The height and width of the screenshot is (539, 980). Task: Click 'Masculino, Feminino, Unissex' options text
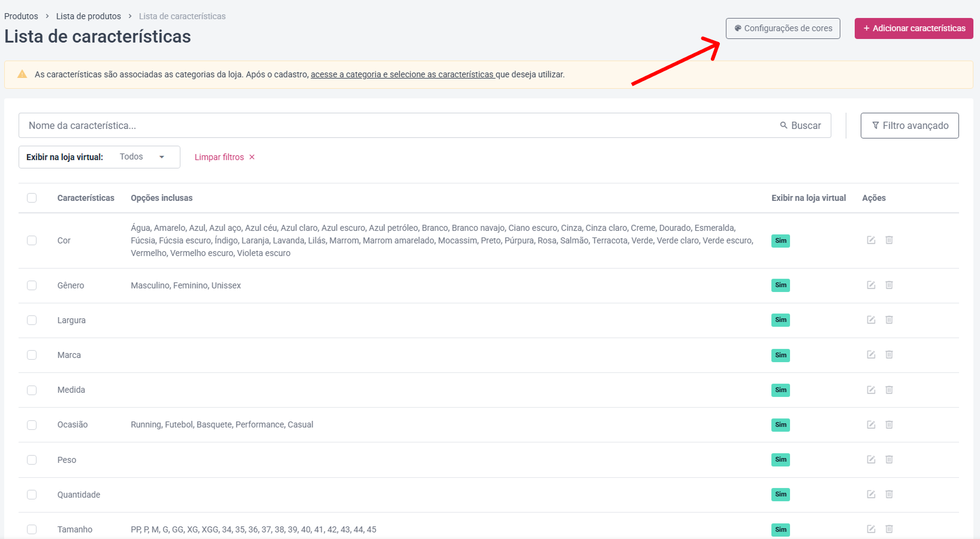[x=186, y=285]
